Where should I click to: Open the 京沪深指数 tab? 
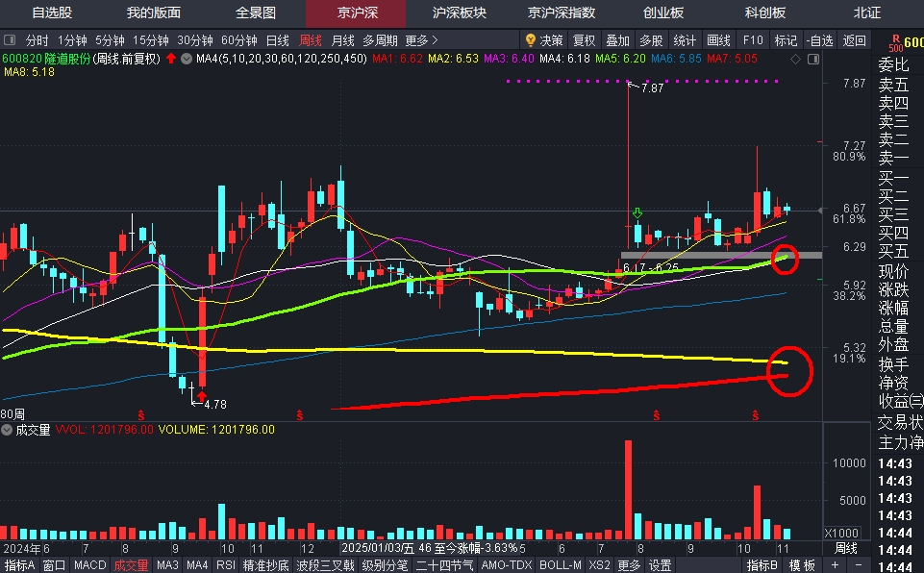562,12
